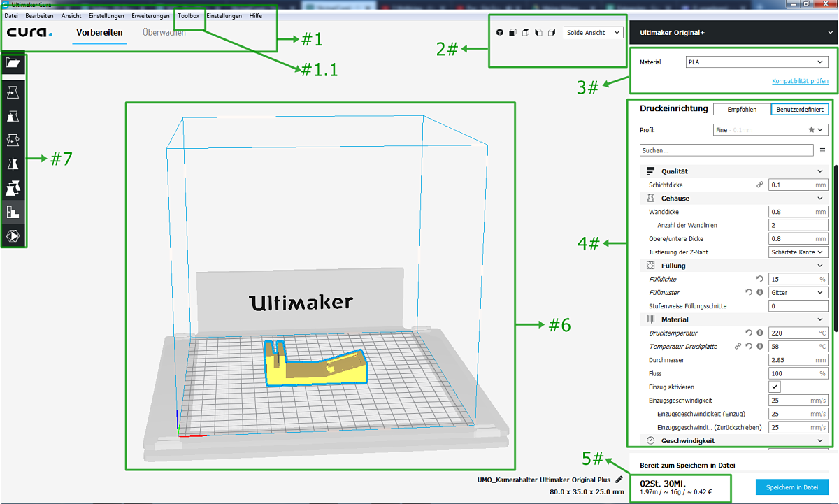
Task: Select the Move tool in left toolbar
Action: (x=13, y=92)
